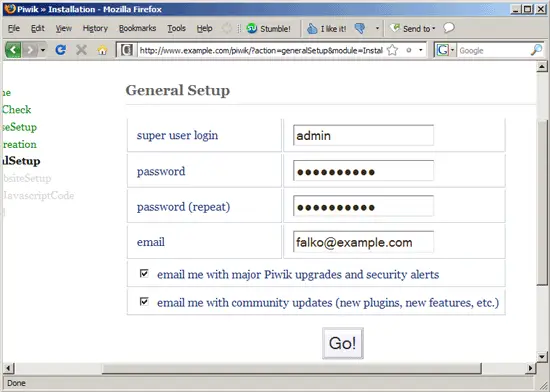The width and height of the screenshot is (550, 392).
Task: Click the lSetup current step in sidebar
Action: coord(21,161)
